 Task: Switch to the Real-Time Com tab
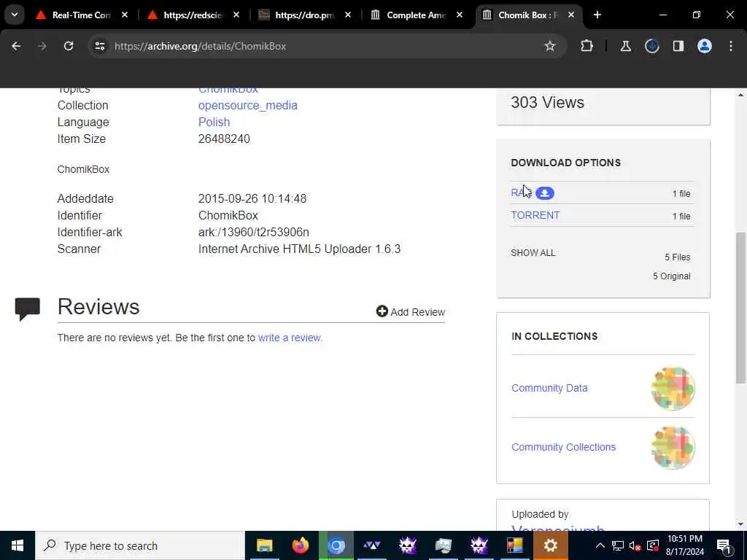click(x=82, y=15)
